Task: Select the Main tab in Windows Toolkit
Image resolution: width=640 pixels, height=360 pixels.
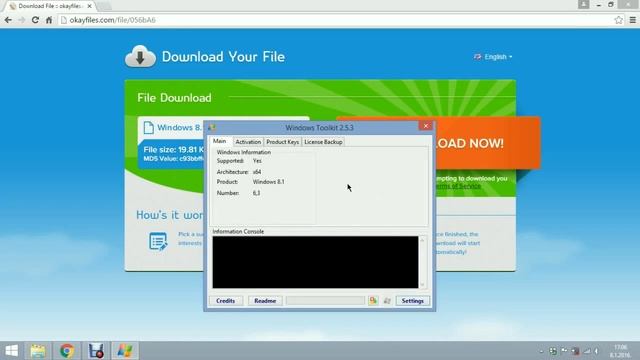Action: pos(220,141)
